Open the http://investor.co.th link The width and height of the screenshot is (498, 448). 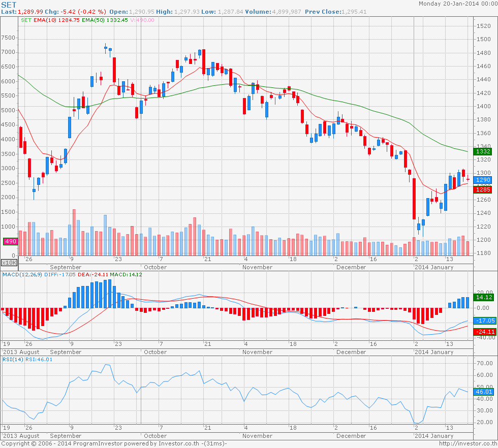coord(468,443)
